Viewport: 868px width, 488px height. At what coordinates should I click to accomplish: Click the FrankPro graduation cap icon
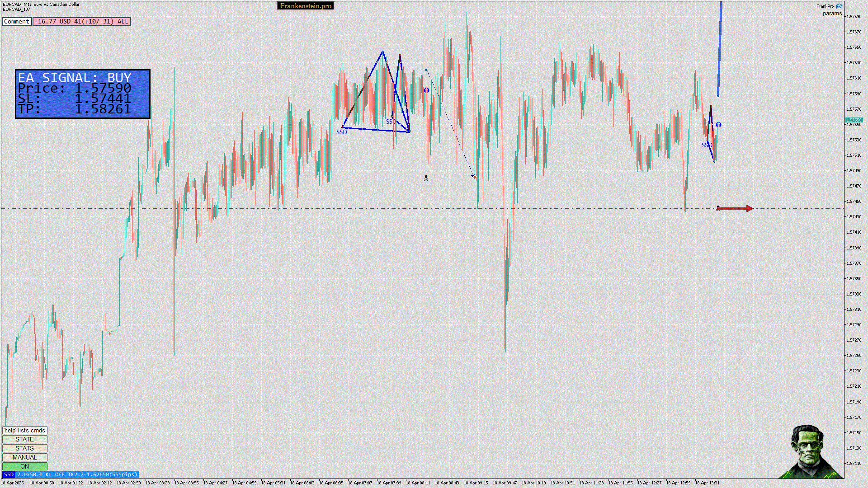tap(839, 6)
